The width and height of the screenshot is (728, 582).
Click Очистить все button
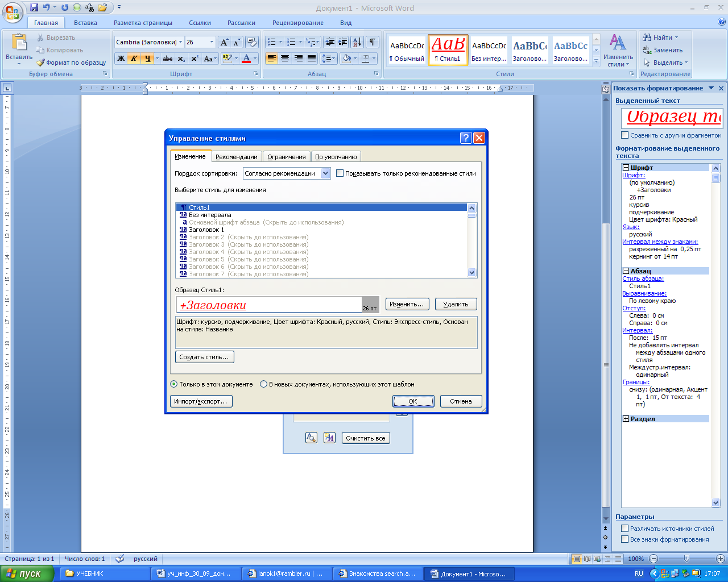[x=366, y=438]
